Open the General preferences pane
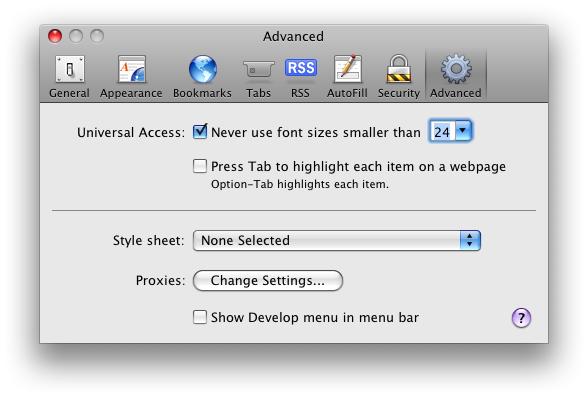This screenshot has width=588, height=398. point(69,76)
